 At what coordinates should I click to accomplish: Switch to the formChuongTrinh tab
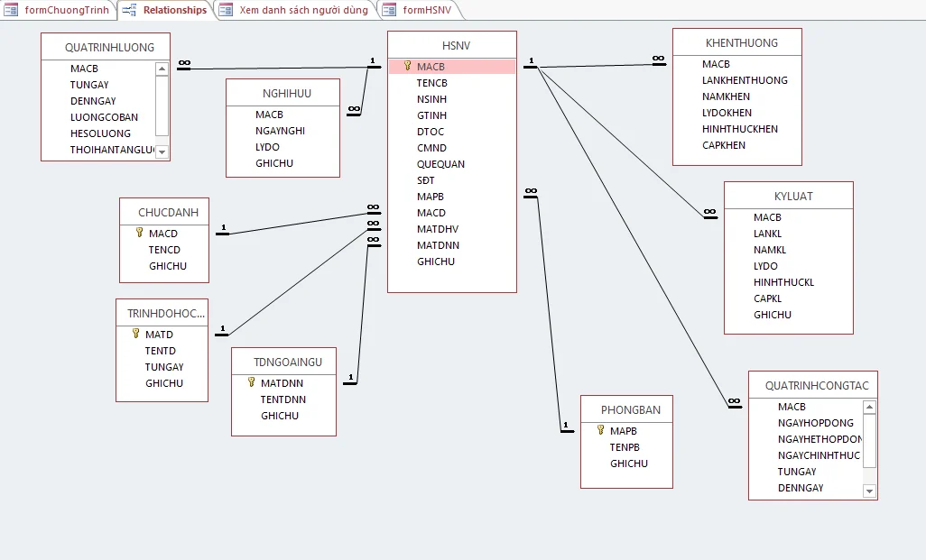pos(66,10)
